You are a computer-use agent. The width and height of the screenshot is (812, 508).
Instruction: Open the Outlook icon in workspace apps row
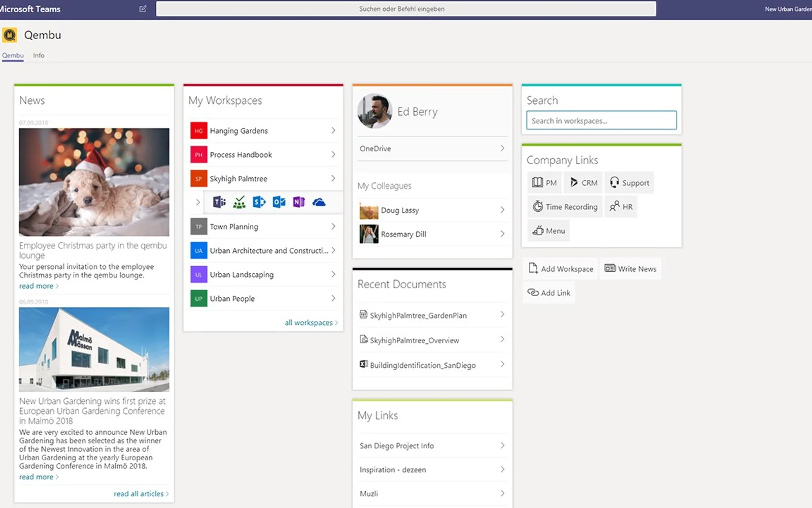[279, 202]
